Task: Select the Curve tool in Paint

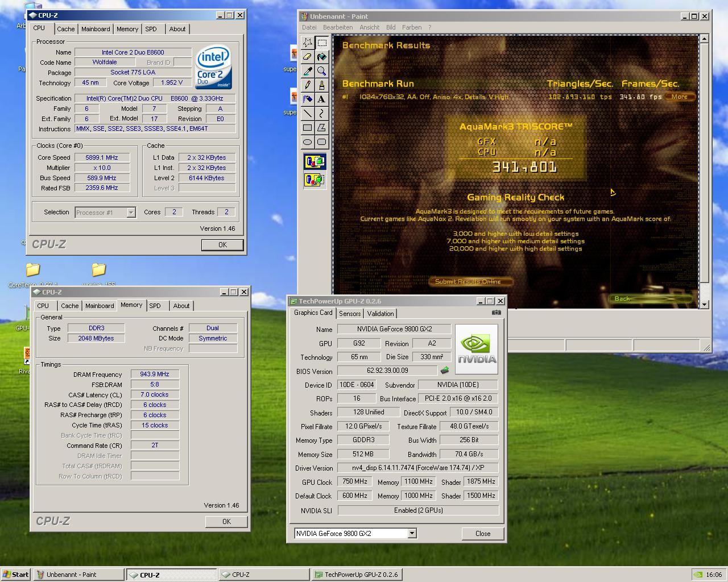Action: [322, 114]
